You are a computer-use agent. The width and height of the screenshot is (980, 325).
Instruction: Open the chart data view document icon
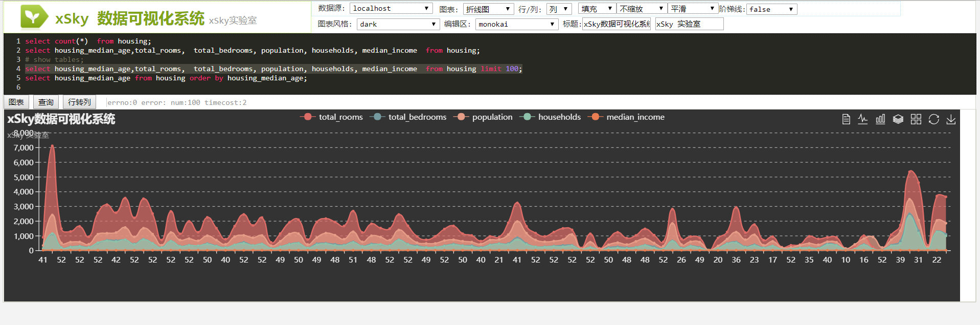[846, 119]
